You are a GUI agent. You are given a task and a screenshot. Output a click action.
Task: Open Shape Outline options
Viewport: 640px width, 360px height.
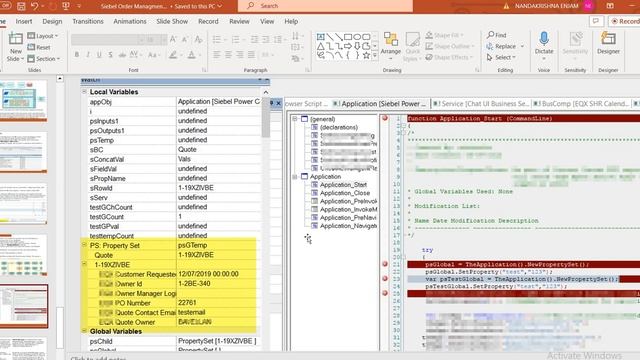tap(449, 47)
